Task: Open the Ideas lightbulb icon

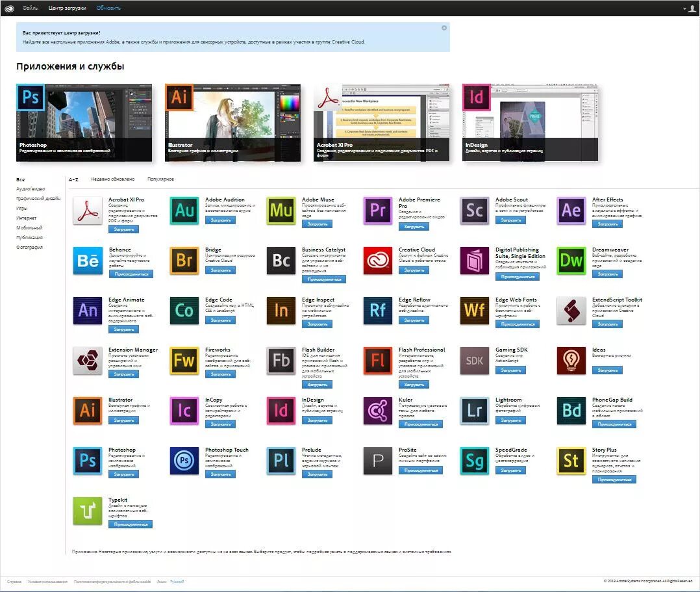Action: [x=571, y=361]
